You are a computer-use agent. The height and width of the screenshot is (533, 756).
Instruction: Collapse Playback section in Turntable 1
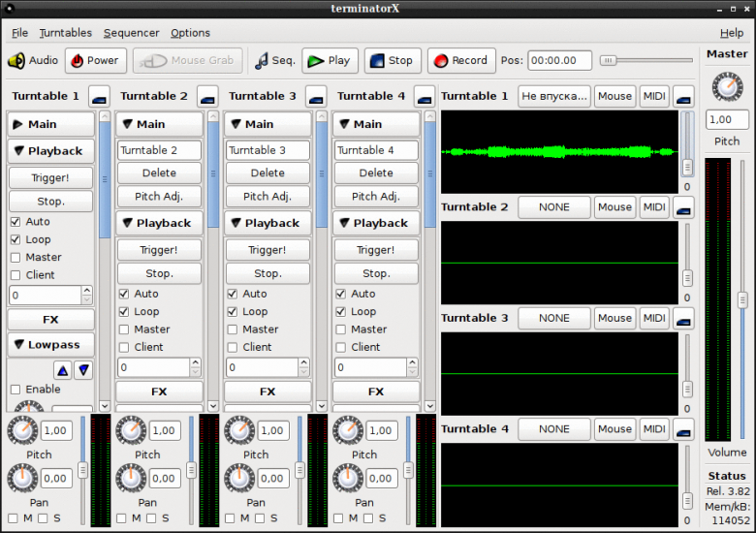pyautogui.click(x=50, y=151)
